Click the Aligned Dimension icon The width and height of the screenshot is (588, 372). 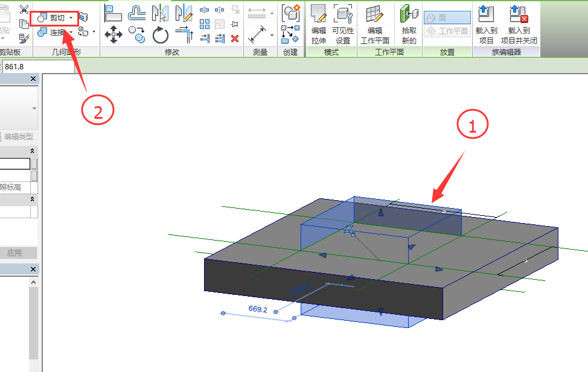click(x=257, y=34)
